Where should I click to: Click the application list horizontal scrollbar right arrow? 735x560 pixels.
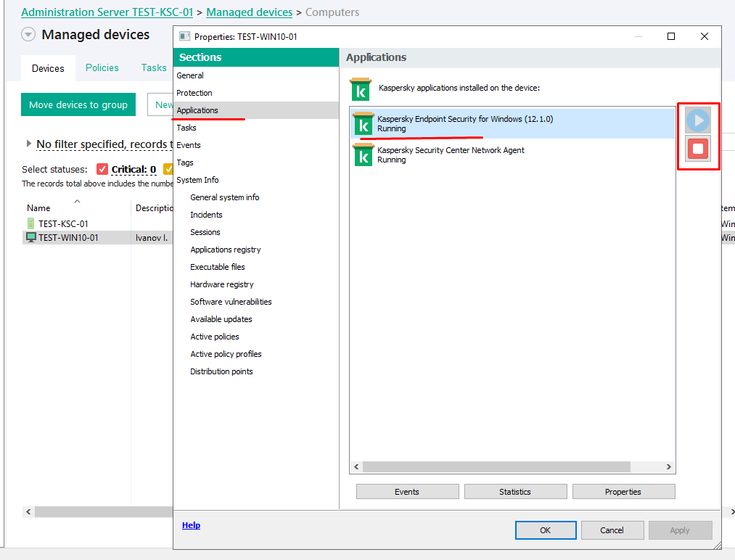coord(669,466)
